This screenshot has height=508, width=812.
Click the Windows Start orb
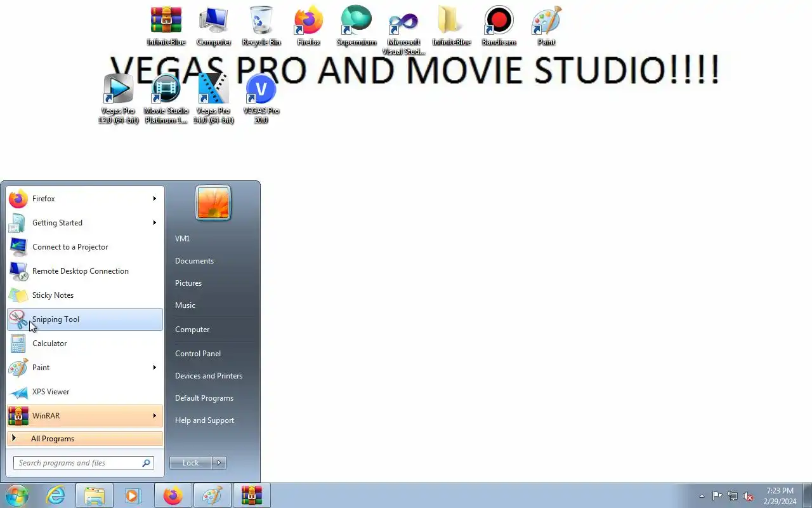16,495
